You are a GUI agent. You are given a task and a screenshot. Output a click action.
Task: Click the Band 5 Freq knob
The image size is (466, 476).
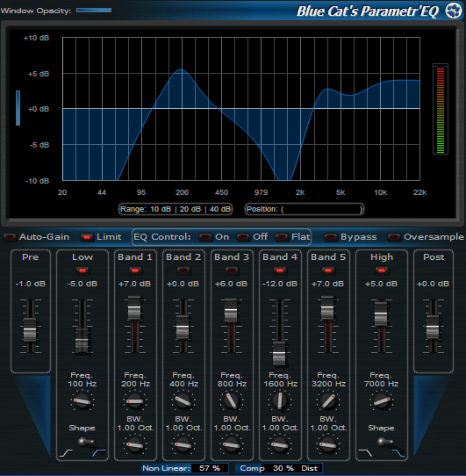tap(327, 401)
